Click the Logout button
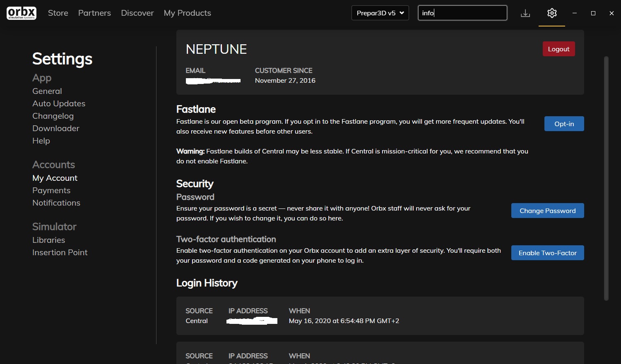The height and width of the screenshot is (364, 621). (x=559, y=49)
